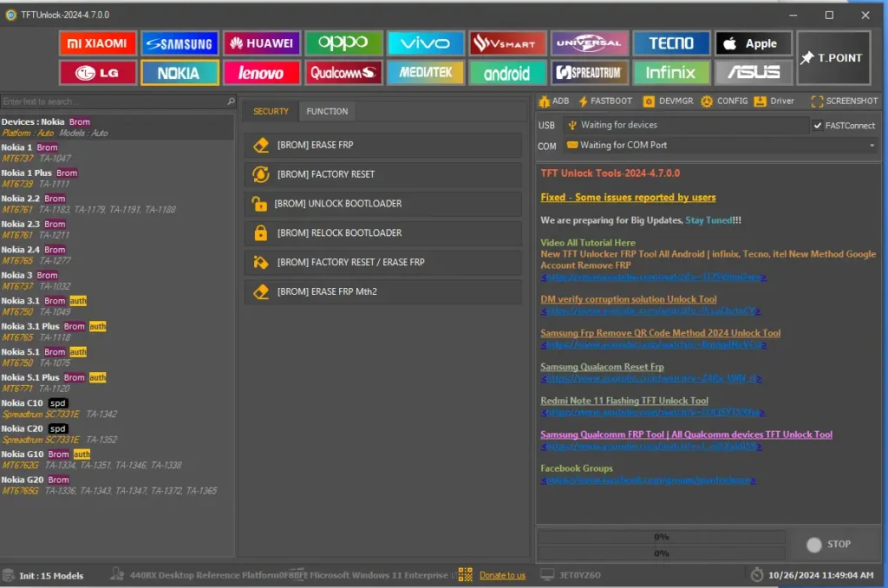Switch to the FUNCTION tab
The width and height of the screenshot is (888, 588).
click(327, 111)
